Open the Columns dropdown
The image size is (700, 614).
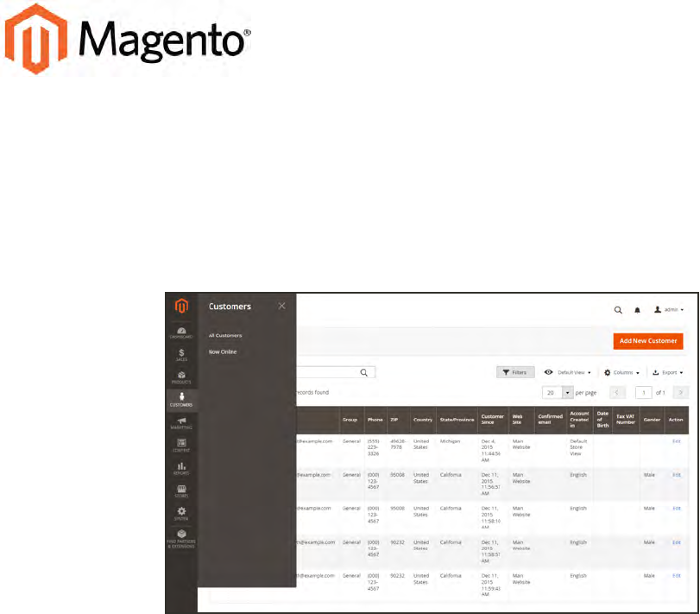point(621,372)
